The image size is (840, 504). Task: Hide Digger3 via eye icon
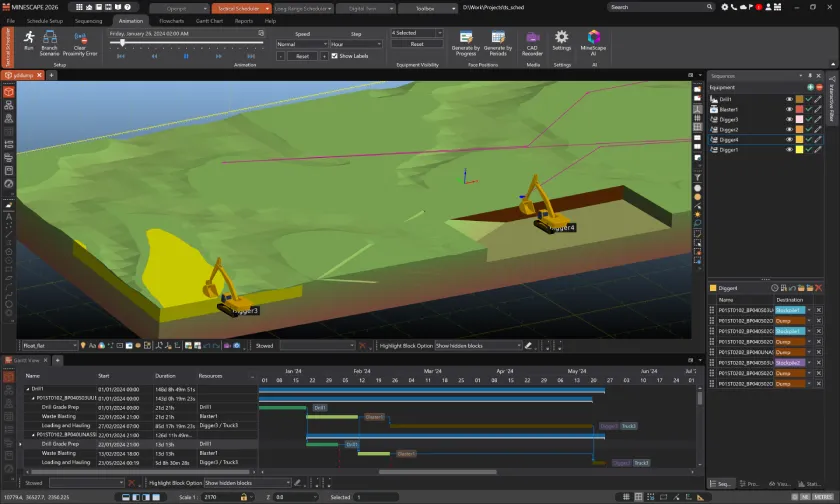(789, 119)
